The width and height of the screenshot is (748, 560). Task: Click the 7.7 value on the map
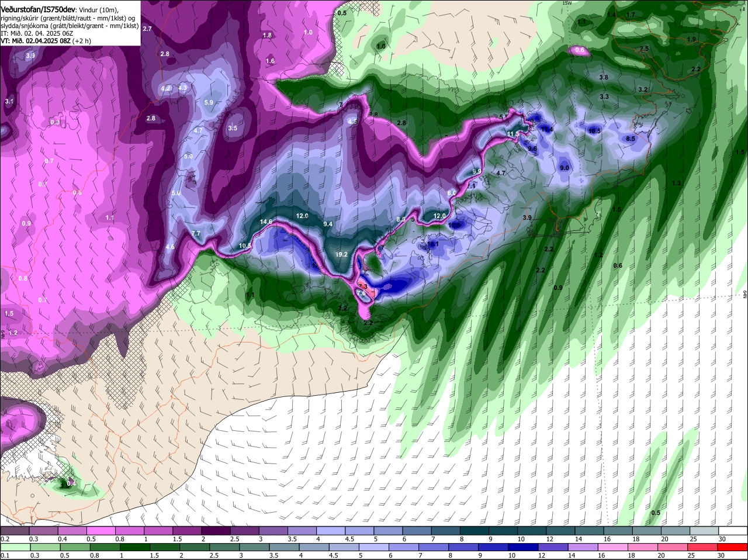[x=196, y=233]
